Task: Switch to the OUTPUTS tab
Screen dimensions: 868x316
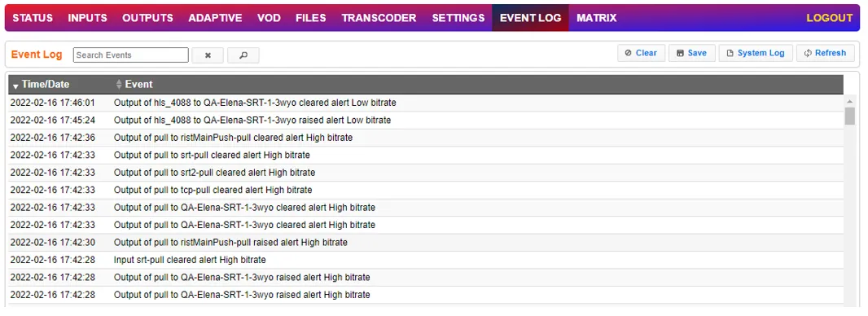Action: [148, 18]
